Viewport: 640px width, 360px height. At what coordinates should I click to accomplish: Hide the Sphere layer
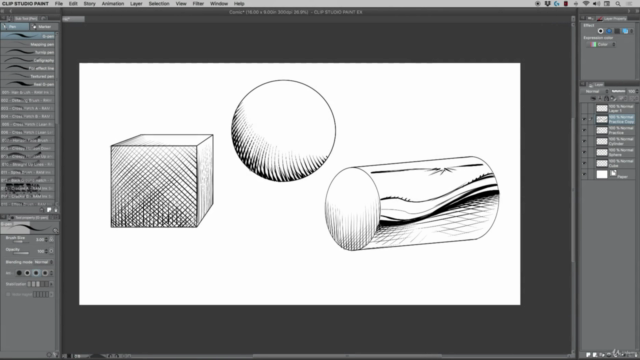click(x=584, y=152)
